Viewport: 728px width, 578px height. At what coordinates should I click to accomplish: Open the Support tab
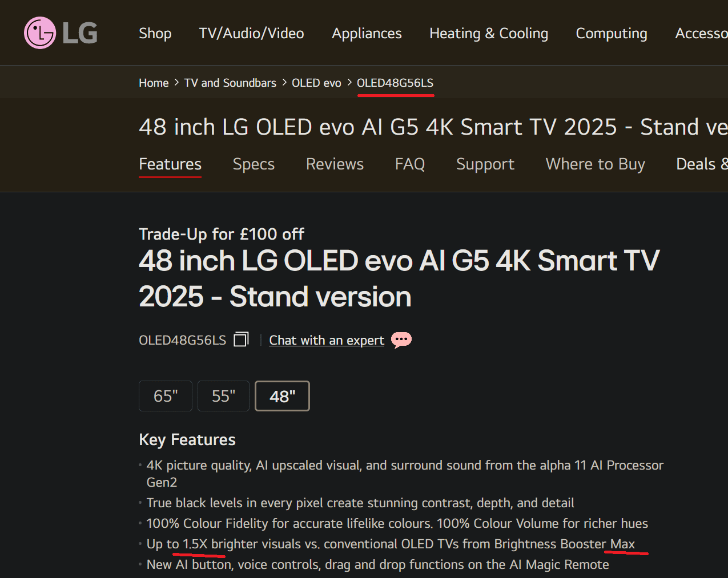[485, 164]
